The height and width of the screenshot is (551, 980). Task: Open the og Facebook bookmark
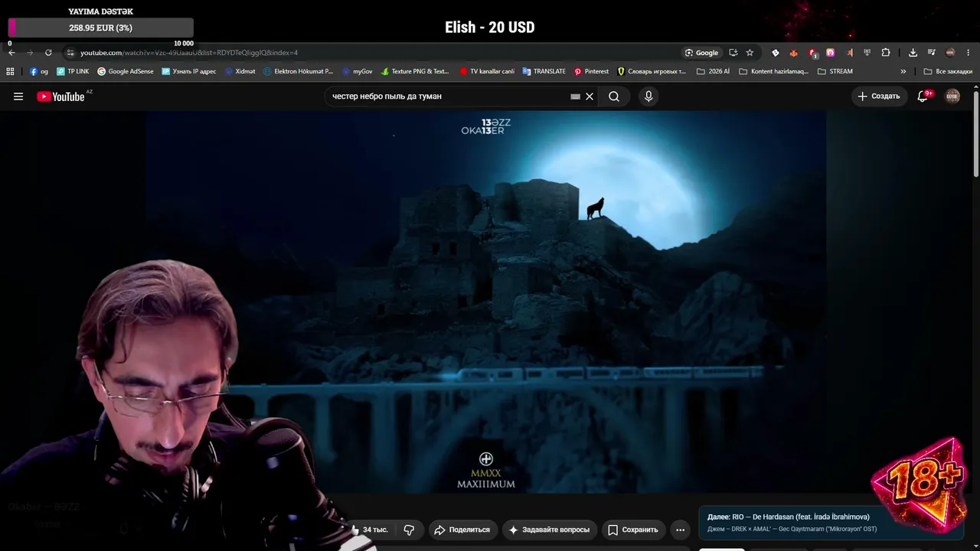point(39,71)
